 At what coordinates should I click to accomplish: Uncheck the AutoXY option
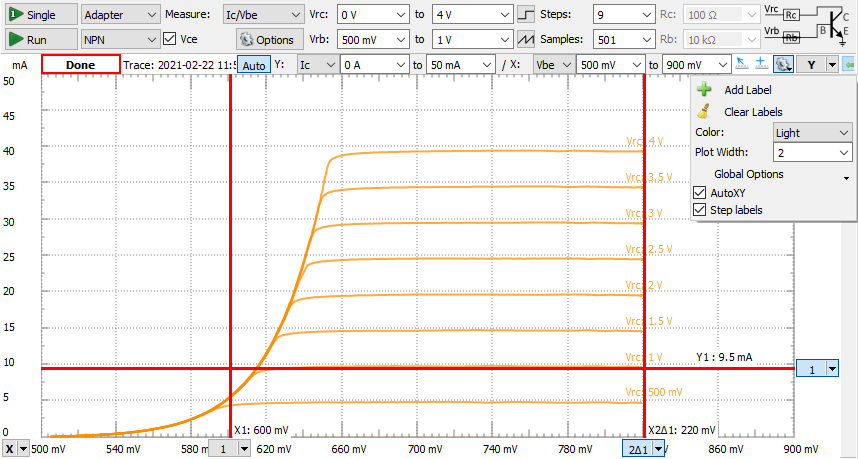[700, 192]
